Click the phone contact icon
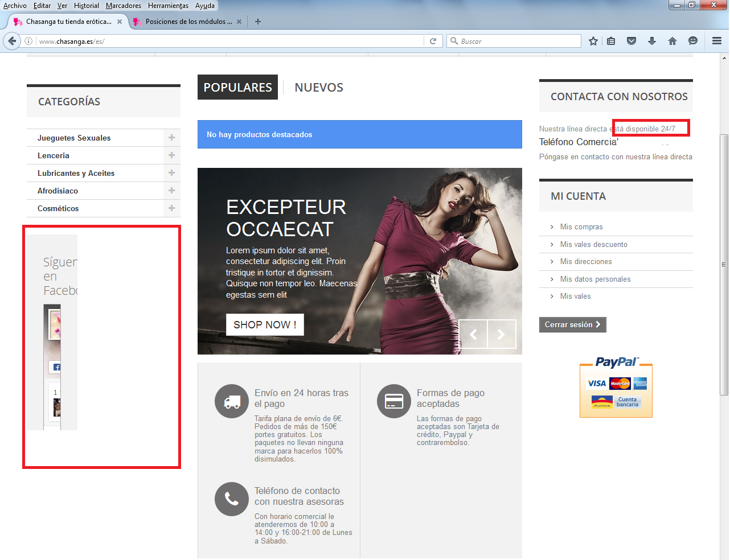 click(232, 499)
